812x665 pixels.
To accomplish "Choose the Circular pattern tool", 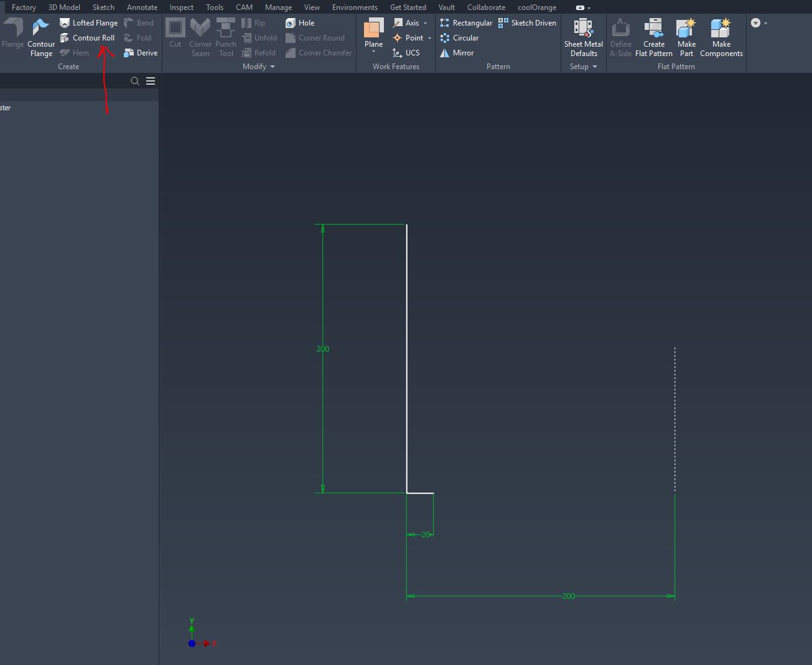I will 459,38.
